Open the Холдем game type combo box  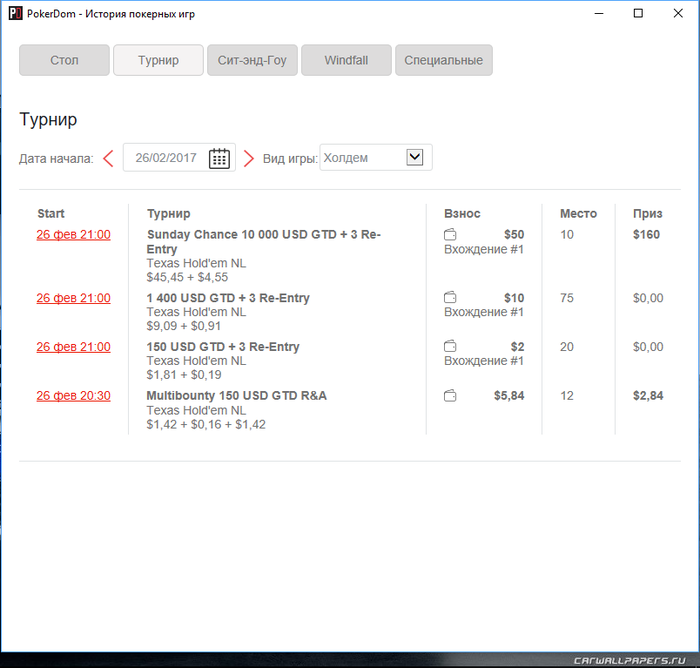[x=376, y=157]
